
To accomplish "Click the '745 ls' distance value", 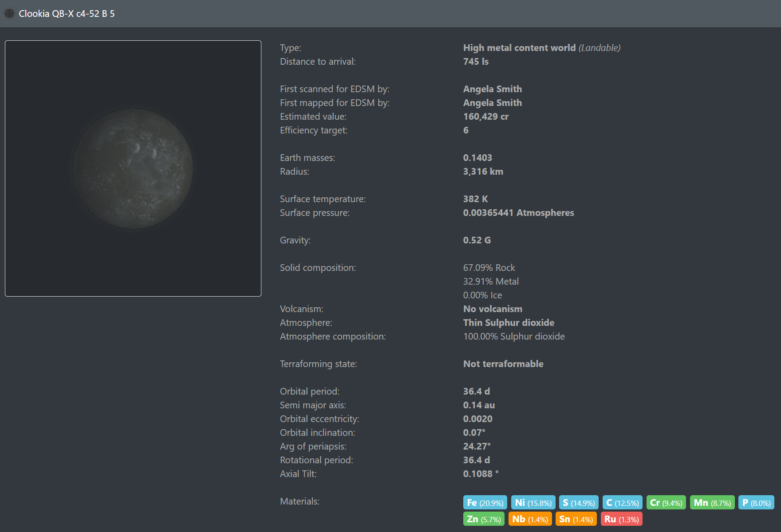I will [476, 62].
